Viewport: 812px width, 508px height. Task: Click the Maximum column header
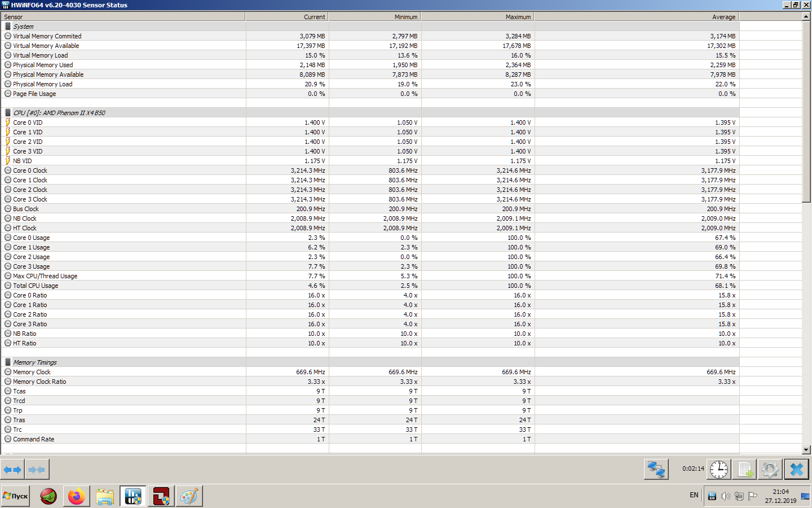[478, 17]
